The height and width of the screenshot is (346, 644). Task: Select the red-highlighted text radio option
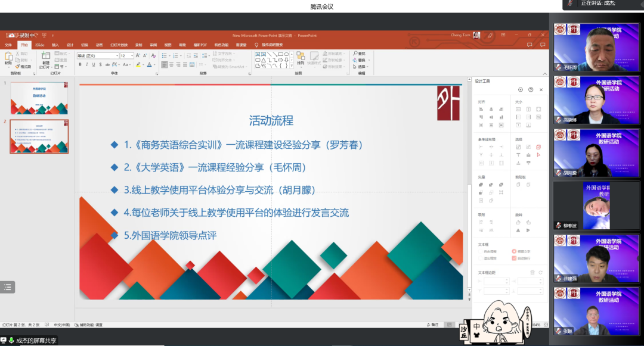click(x=514, y=251)
